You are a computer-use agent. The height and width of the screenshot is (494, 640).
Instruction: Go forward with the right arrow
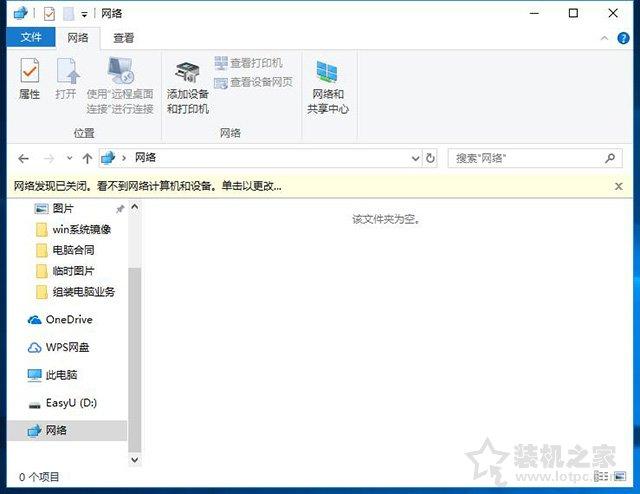tap(49, 158)
